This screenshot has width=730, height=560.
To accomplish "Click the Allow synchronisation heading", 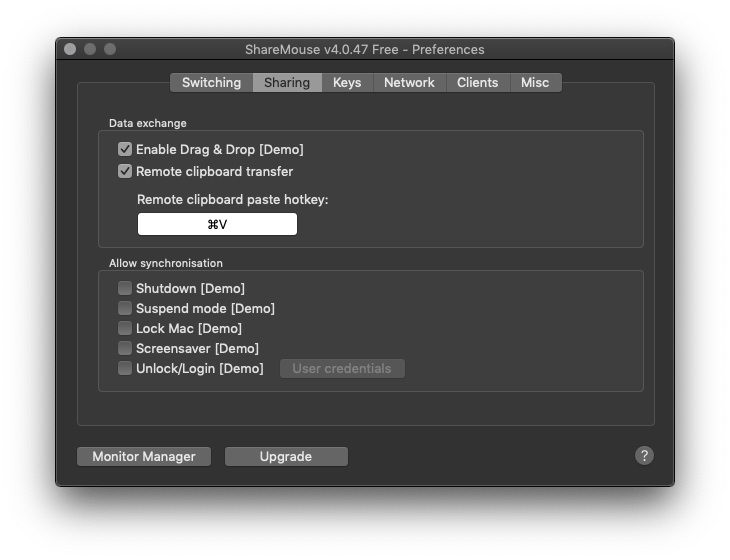I will [x=166, y=263].
